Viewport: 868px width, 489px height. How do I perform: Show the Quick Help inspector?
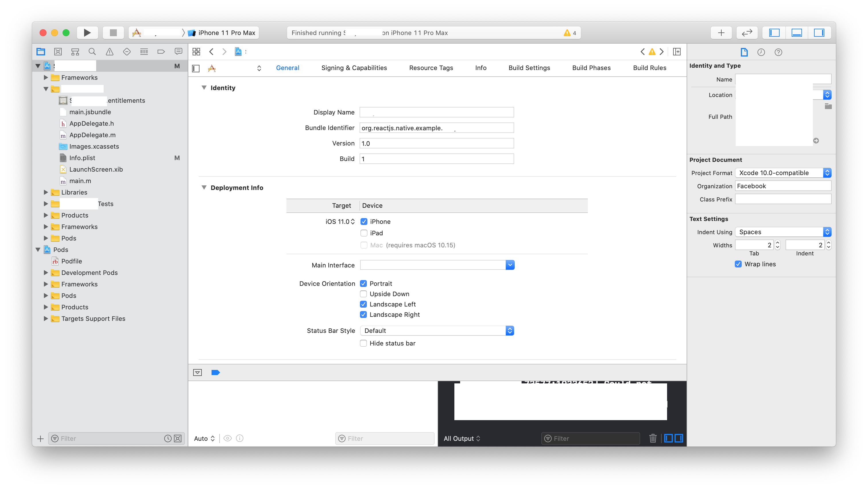tap(778, 52)
